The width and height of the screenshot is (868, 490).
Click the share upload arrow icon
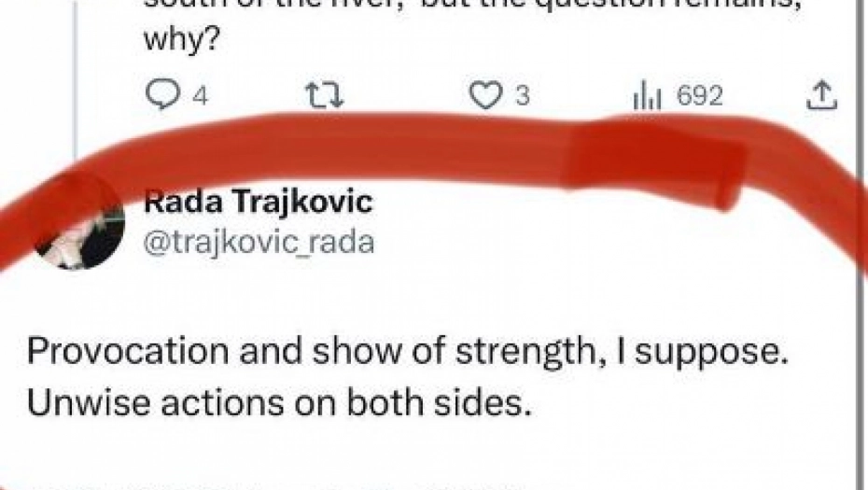[820, 95]
